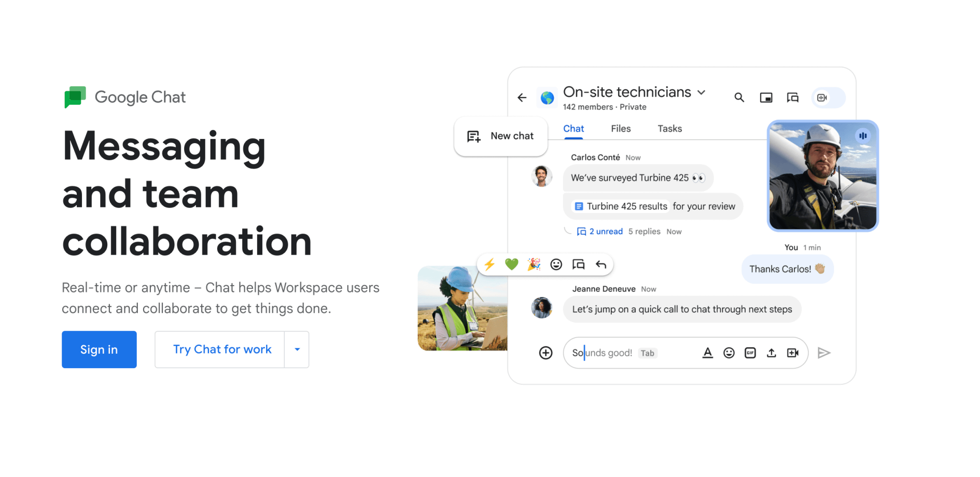Click '5 replies' text

pyautogui.click(x=645, y=232)
